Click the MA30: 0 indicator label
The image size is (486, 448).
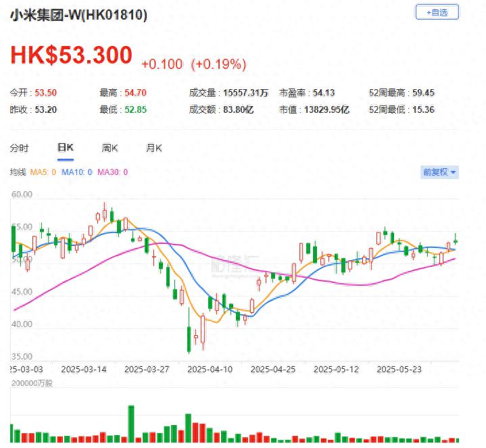click(x=112, y=172)
